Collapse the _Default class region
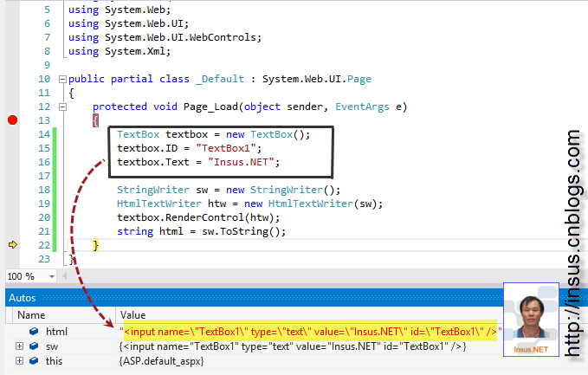This screenshot has width=588, height=375. [62, 79]
